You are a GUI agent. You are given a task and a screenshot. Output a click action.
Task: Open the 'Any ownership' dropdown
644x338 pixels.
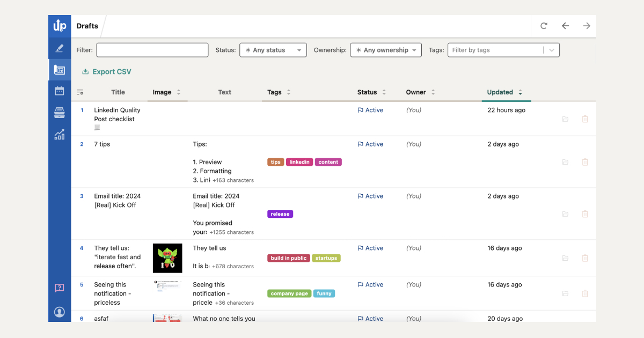(386, 49)
